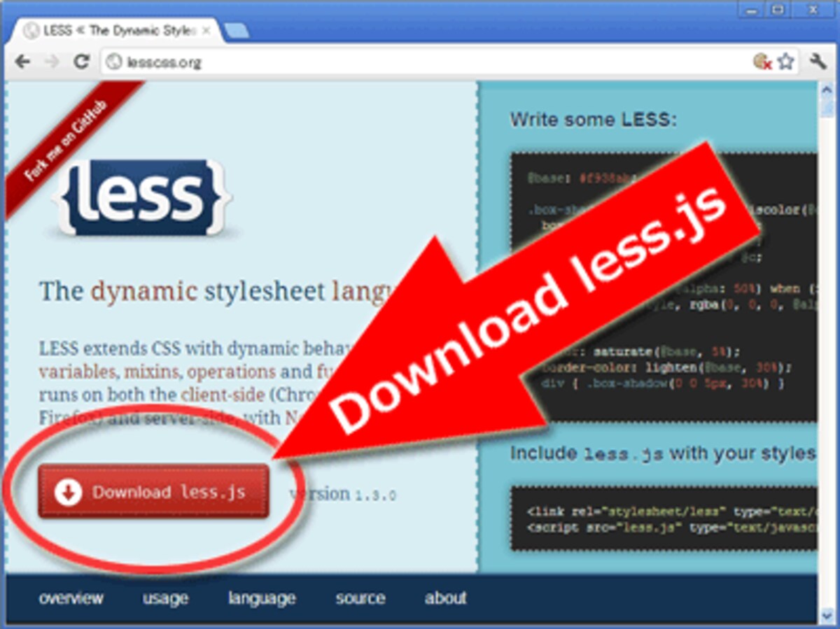
Task: Open a new browser tab
Action: [x=237, y=31]
